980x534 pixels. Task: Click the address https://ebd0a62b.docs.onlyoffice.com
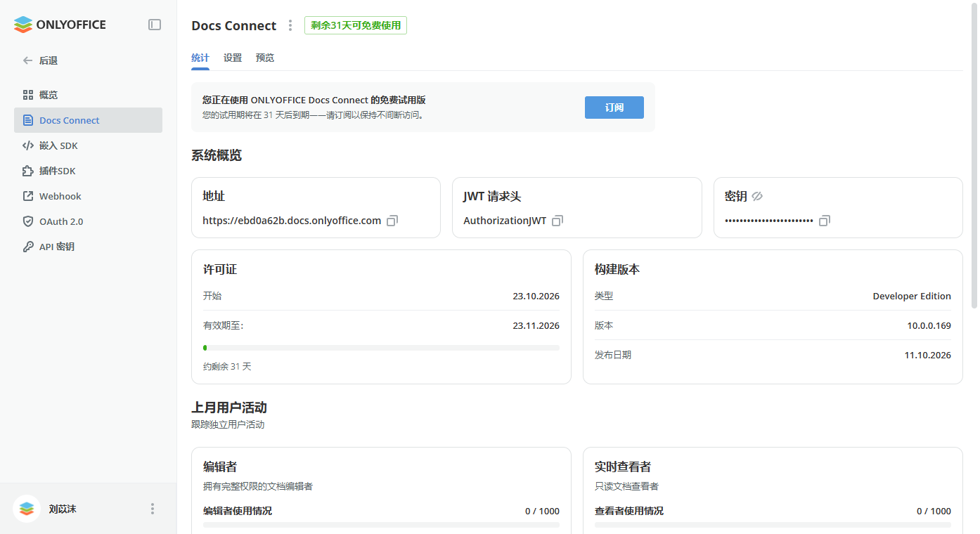(292, 221)
